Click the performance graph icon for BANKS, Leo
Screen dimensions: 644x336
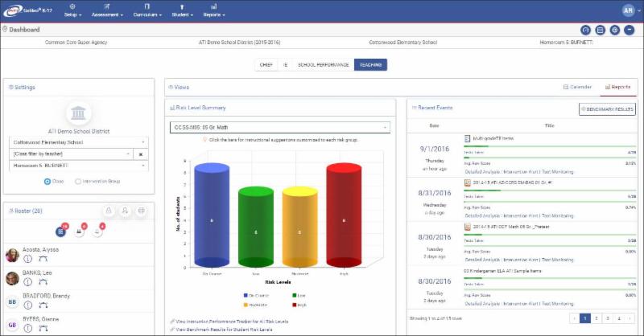43,283
